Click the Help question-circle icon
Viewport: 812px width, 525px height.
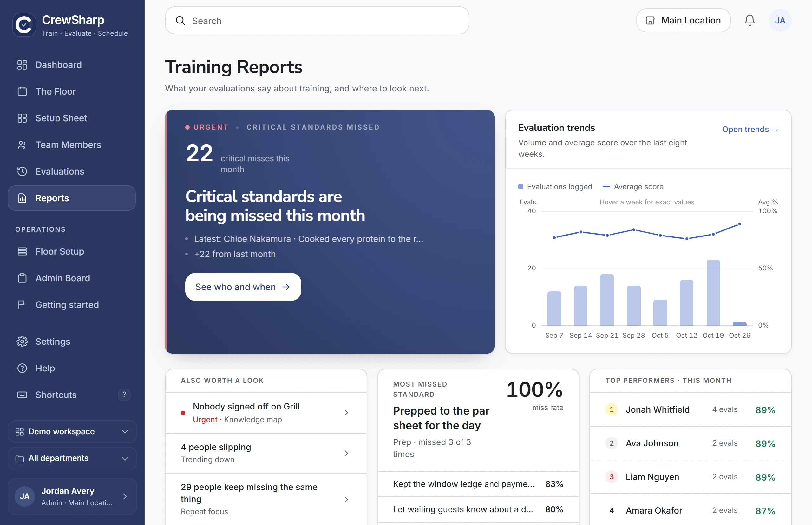[x=22, y=368]
